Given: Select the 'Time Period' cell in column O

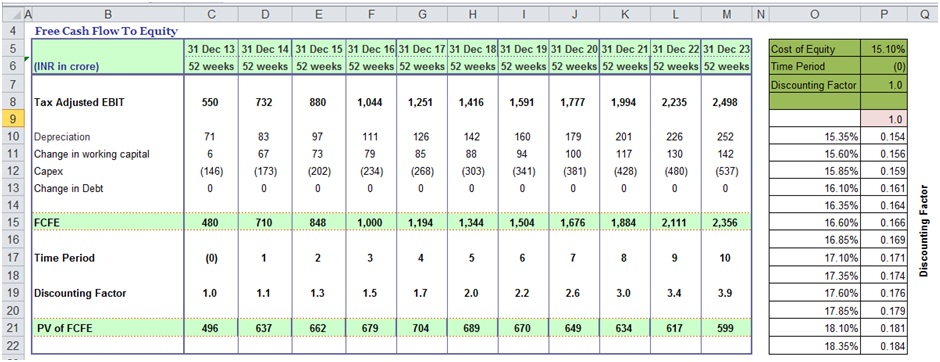Looking at the screenshot, I should click(815, 67).
